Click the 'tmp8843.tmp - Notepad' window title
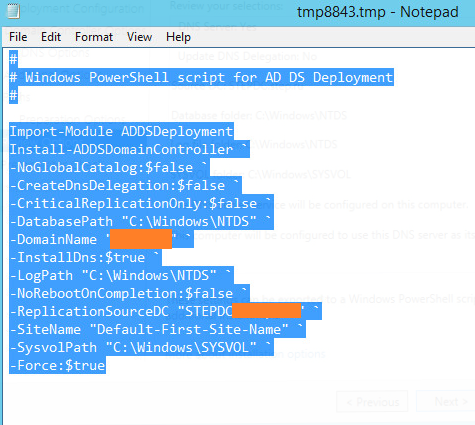This screenshot has width=475, height=425. [378, 12]
